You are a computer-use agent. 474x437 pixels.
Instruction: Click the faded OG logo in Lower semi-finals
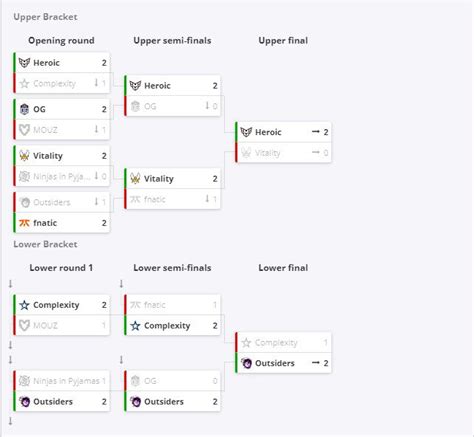pyautogui.click(x=135, y=381)
